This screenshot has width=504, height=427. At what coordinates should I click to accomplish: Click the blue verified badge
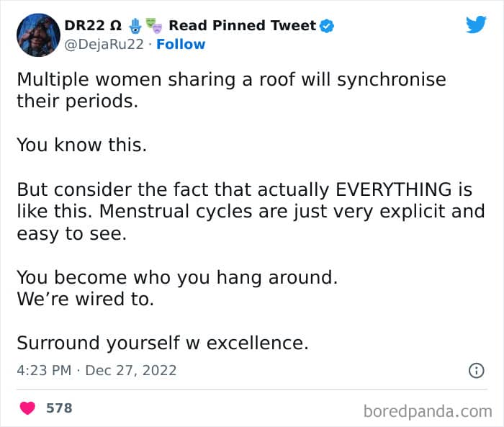327,26
